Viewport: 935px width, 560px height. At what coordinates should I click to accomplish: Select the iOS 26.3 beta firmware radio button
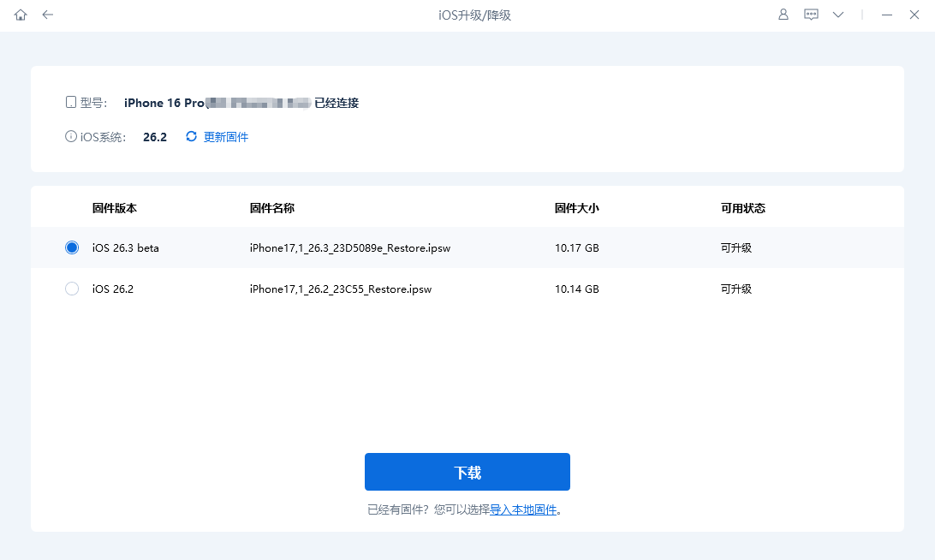click(71, 247)
